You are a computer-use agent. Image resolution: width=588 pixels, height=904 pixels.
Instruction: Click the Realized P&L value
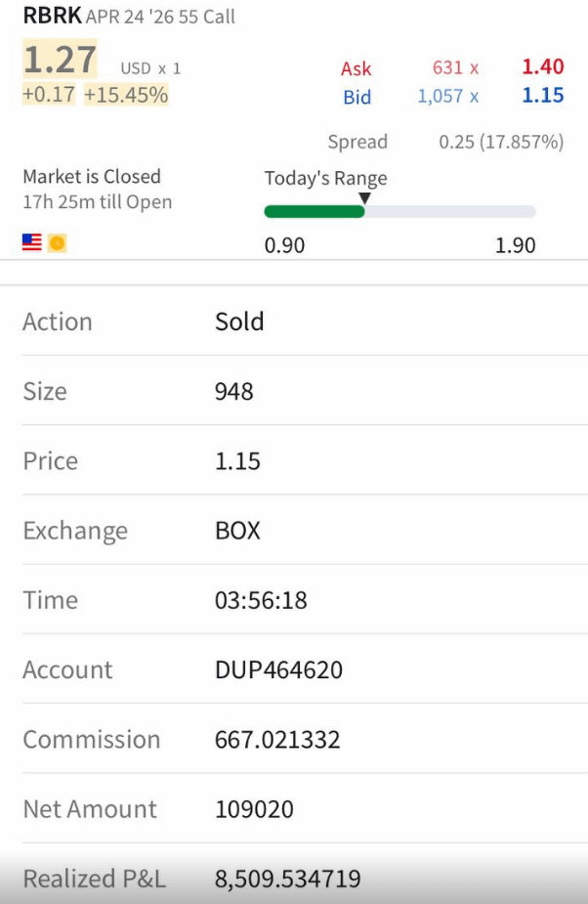click(x=287, y=879)
